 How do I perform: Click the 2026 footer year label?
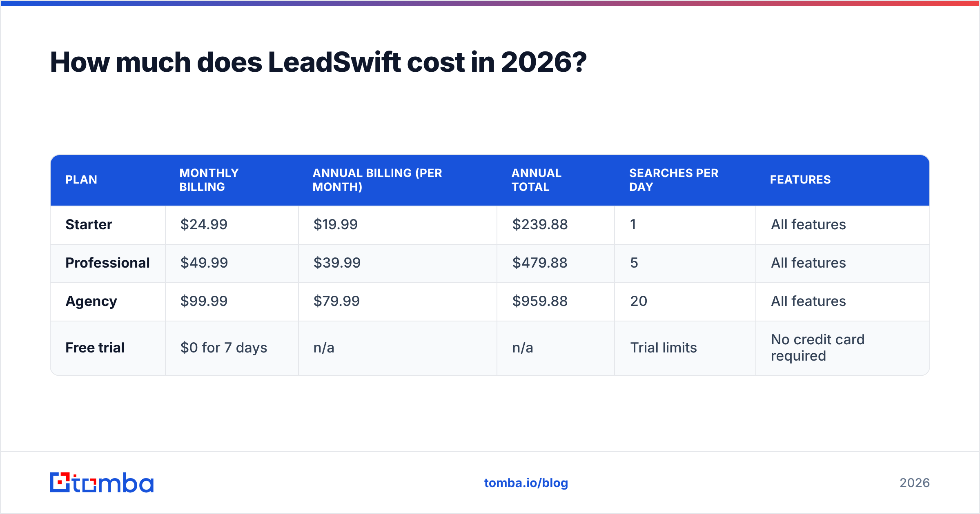pyautogui.click(x=915, y=483)
